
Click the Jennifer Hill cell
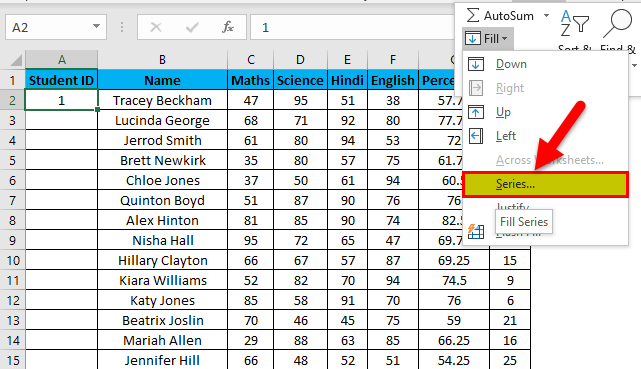coord(162,360)
